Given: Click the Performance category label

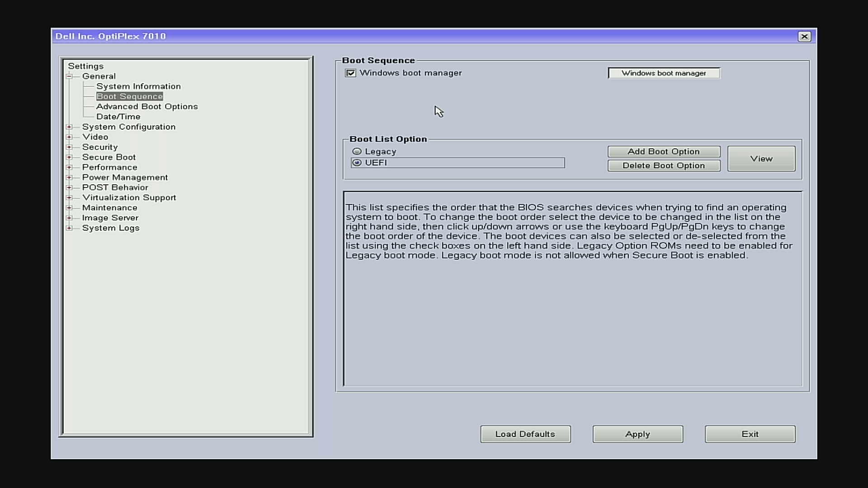Looking at the screenshot, I should 109,167.
